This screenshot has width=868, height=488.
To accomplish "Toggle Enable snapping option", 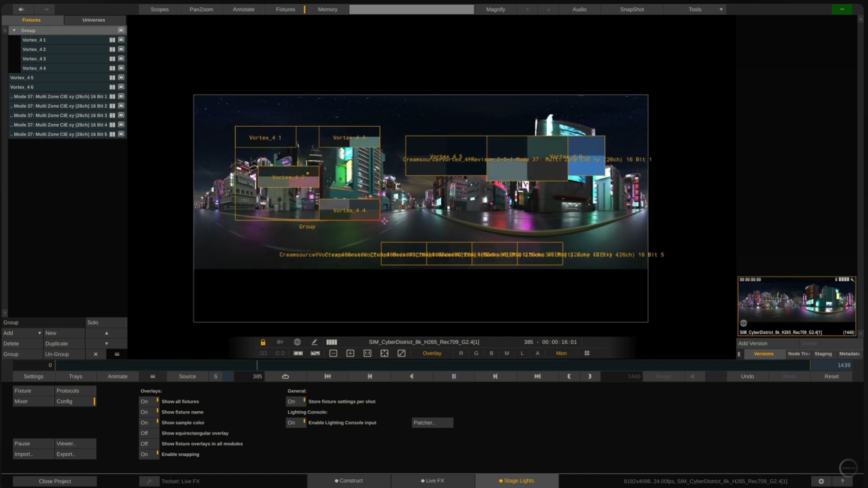I will coord(149,454).
